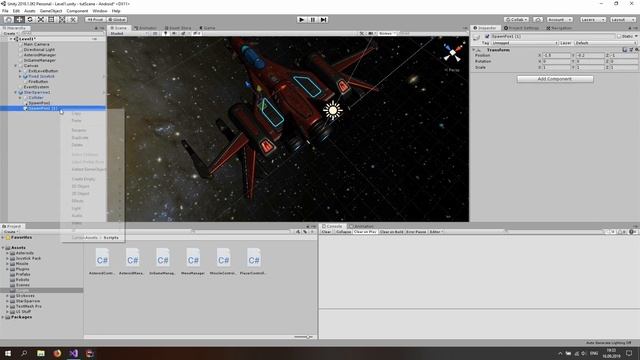Click the Transform component help icon

625,50
